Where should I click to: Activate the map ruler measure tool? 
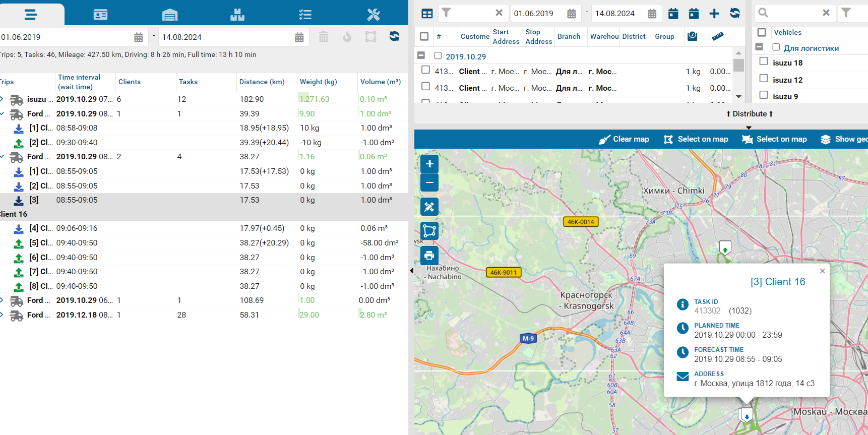click(x=429, y=207)
